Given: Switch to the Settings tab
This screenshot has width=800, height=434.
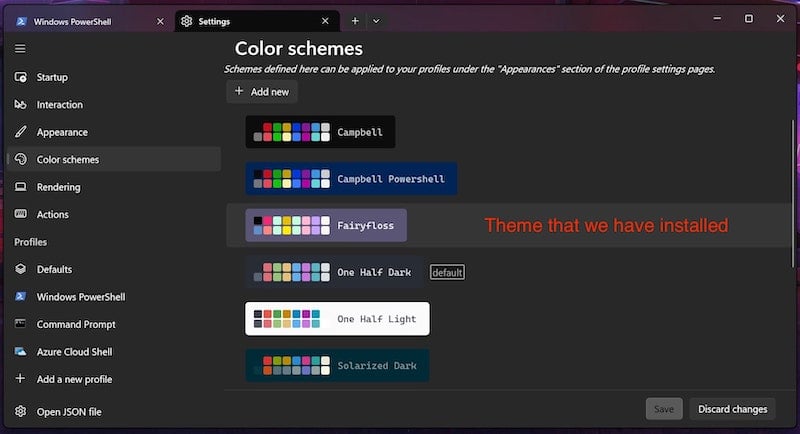Looking at the screenshot, I should (257, 21).
